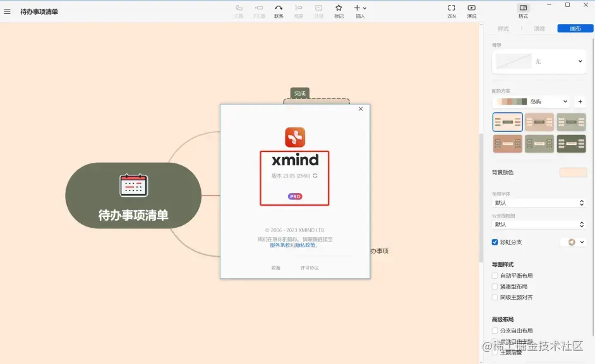Open the 全局字体 font selector
This screenshot has height=364, width=595.
point(539,203)
